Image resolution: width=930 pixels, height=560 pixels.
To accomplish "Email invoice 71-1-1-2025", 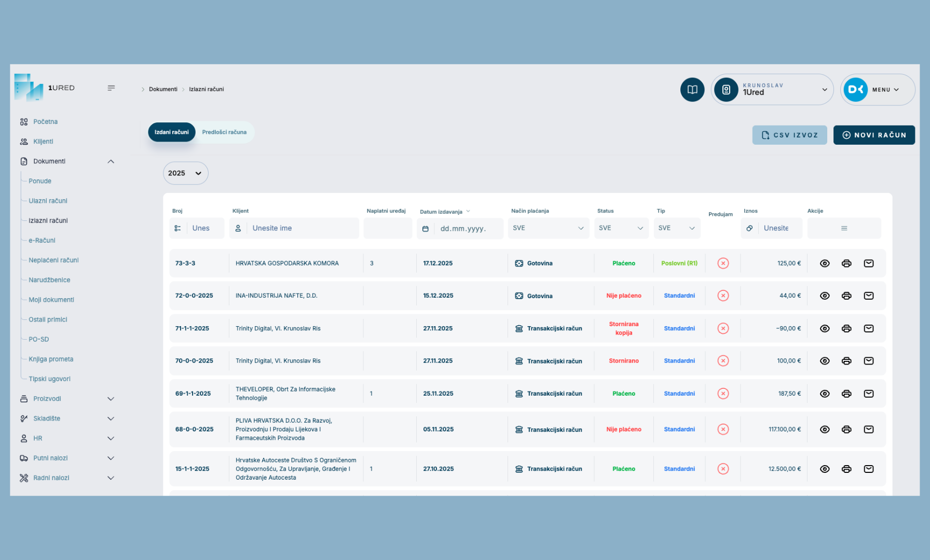I will pos(868,329).
